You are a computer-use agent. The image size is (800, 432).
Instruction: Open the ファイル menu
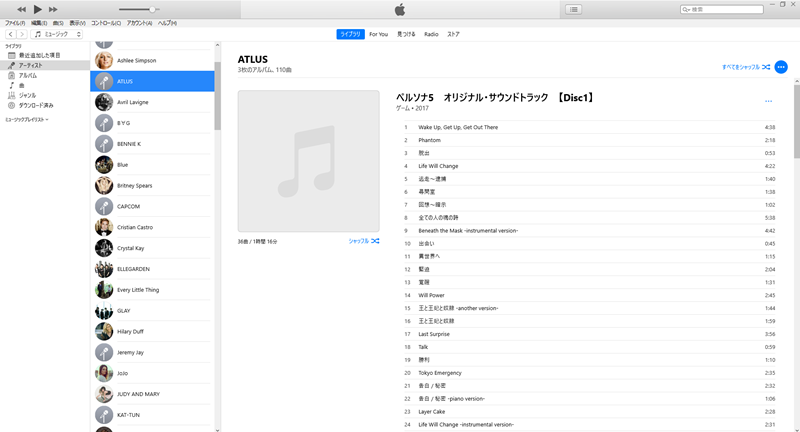15,23
